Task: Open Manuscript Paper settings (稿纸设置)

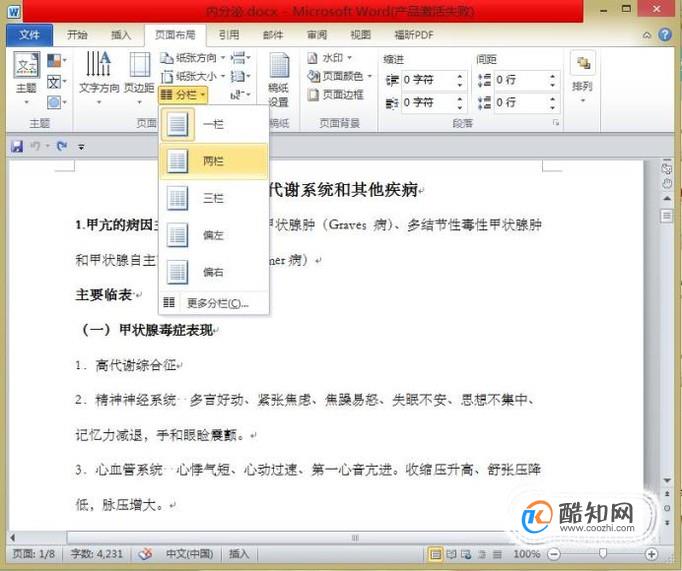Action: (278, 80)
